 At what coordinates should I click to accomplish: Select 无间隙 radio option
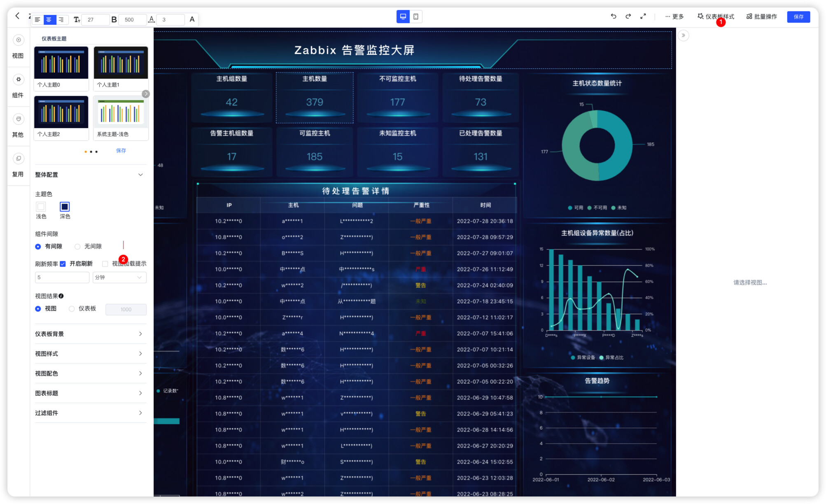click(x=77, y=247)
